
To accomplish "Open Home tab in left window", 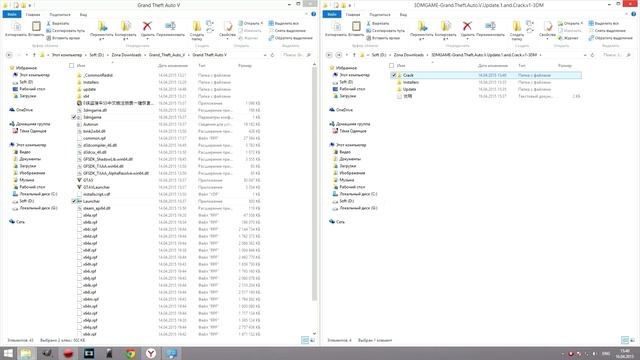I will click(x=33, y=15).
